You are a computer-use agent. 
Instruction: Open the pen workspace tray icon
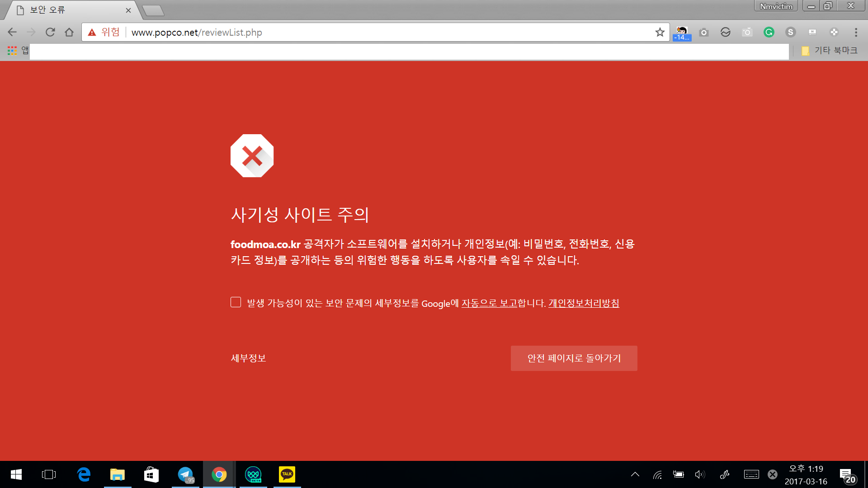(725, 474)
